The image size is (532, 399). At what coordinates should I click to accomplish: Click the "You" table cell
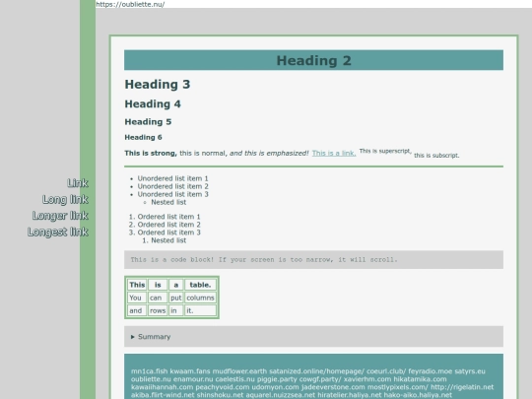[x=137, y=298]
